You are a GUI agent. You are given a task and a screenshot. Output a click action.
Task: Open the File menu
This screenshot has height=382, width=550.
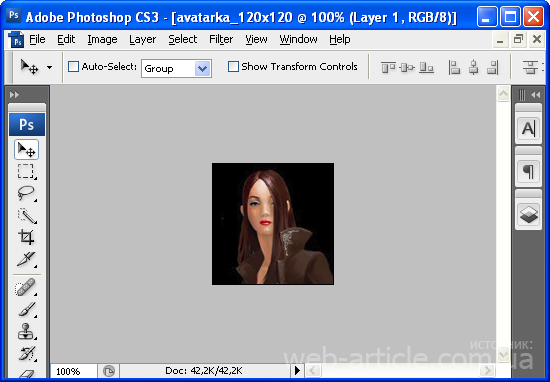37,39
